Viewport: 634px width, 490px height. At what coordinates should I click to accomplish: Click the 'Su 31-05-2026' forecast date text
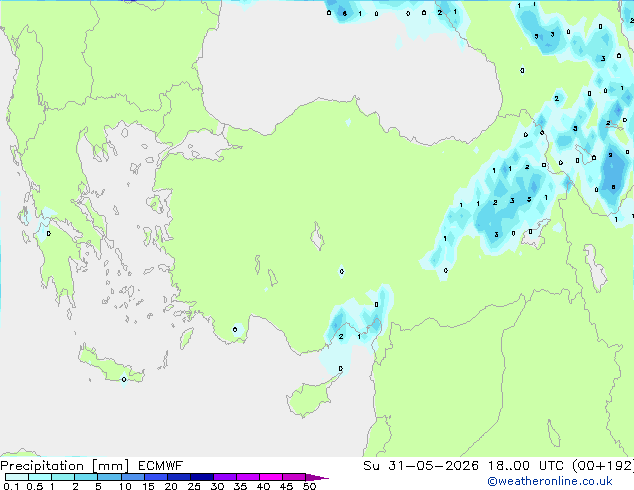(x=421, y=466)
